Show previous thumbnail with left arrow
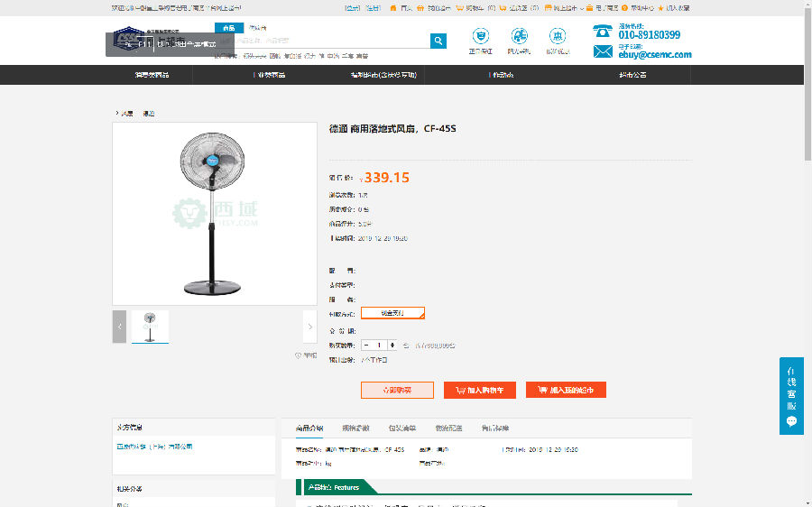 tap(119, 327)
